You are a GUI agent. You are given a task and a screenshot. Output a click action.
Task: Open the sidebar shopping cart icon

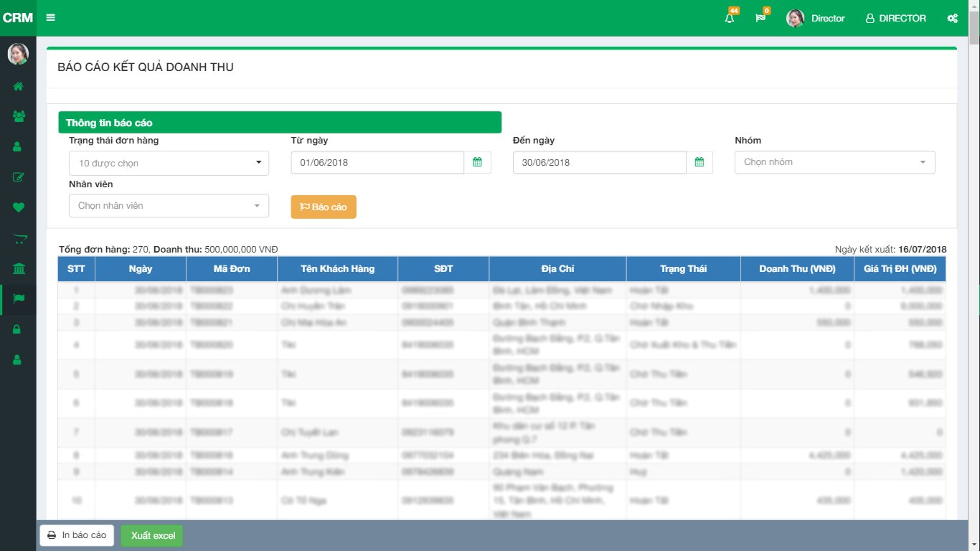[x=18, y=239]
